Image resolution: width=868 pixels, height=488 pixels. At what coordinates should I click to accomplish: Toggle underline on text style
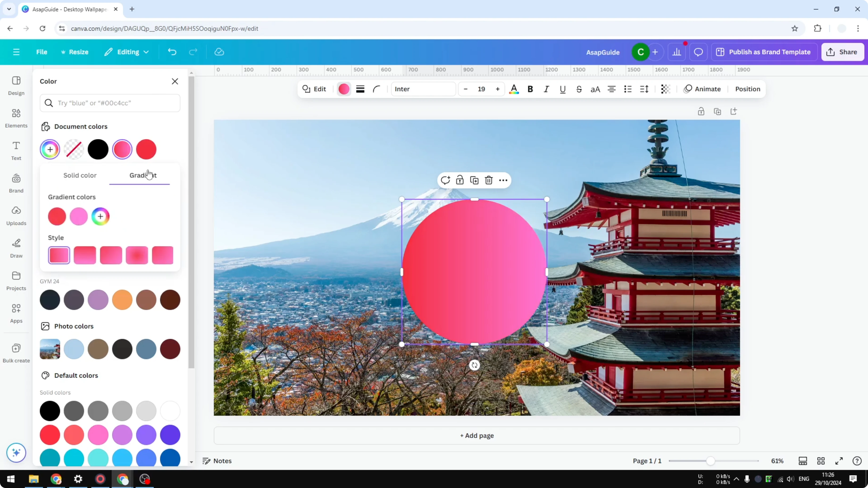(x=562, y=89)
